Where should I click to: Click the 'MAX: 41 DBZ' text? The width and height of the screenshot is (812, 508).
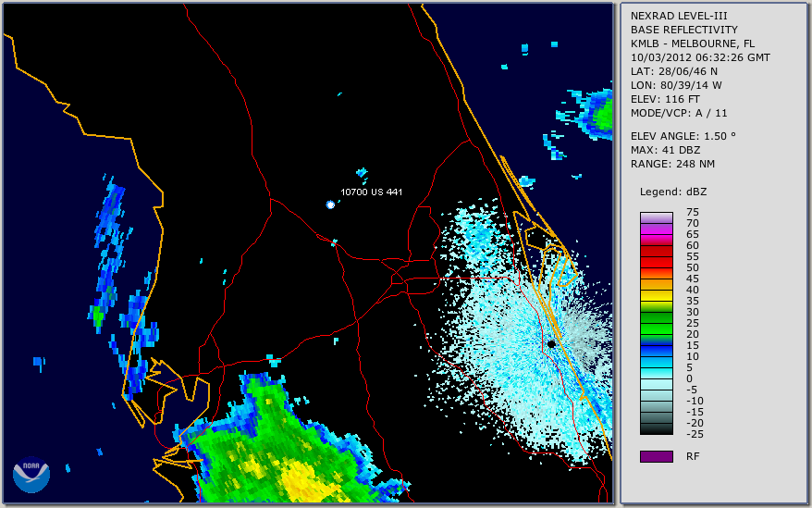(x=666, y=150)
